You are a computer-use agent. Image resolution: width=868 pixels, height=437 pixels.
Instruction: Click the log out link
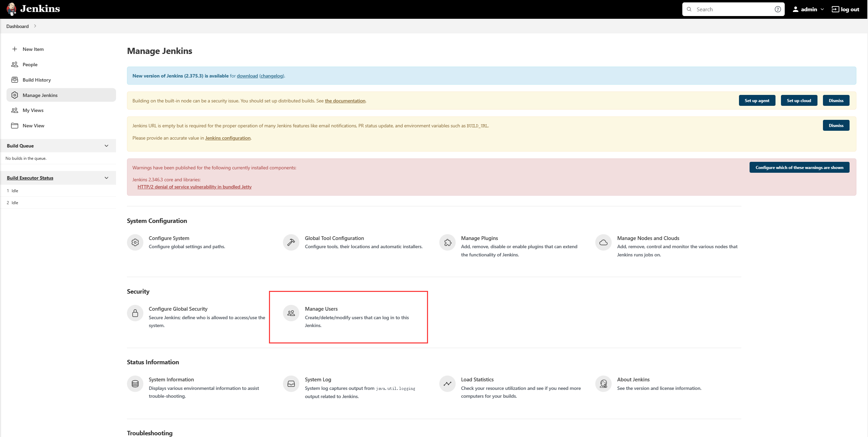click(x=845, y=9)
